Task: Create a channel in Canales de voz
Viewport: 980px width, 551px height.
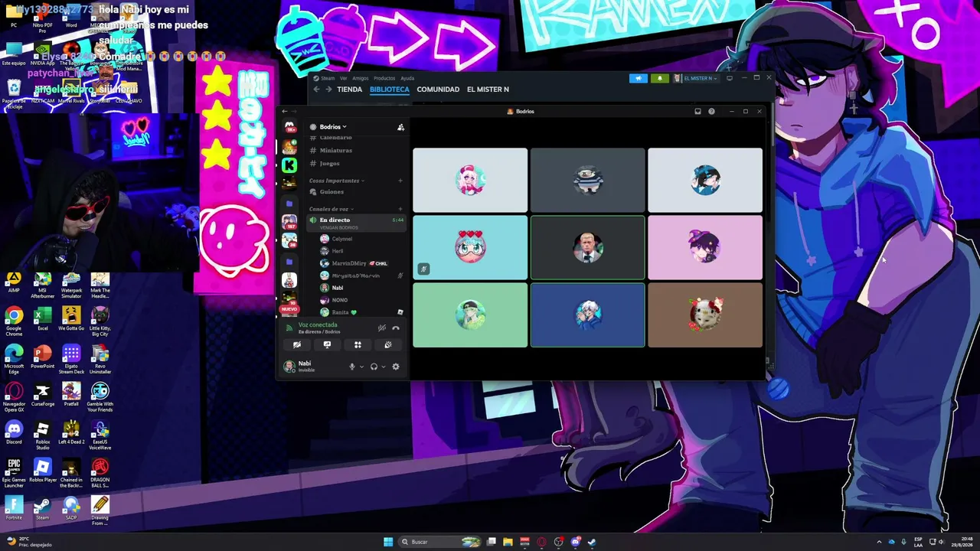Action: (x=400, y=209)
